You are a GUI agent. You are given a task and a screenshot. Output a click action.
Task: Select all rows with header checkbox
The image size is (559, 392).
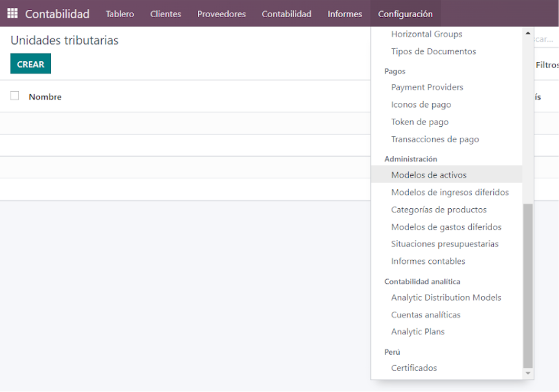click(x=15, y=96)
